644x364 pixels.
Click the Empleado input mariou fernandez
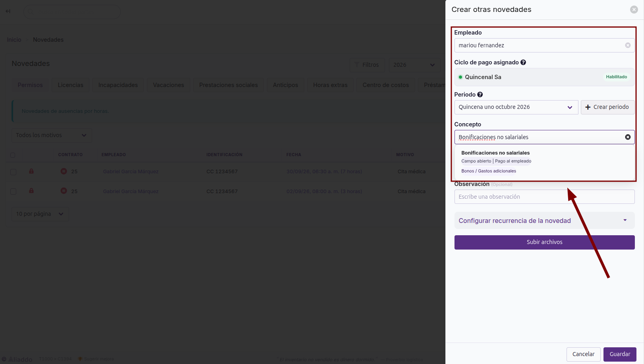(544, 45)
